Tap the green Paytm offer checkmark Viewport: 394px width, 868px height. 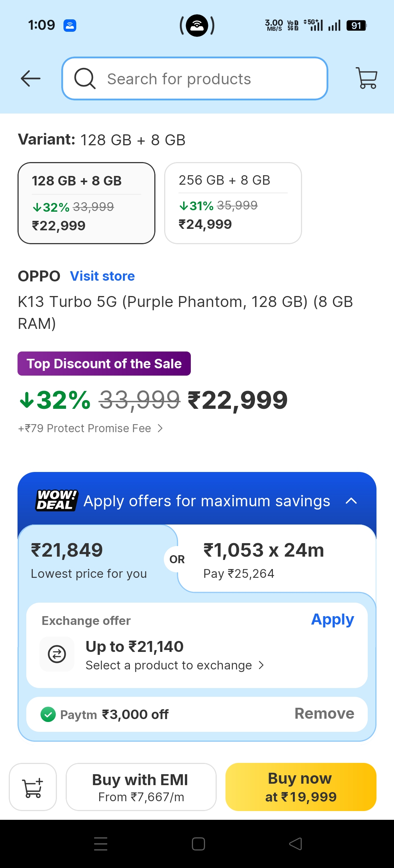point(48,714)
